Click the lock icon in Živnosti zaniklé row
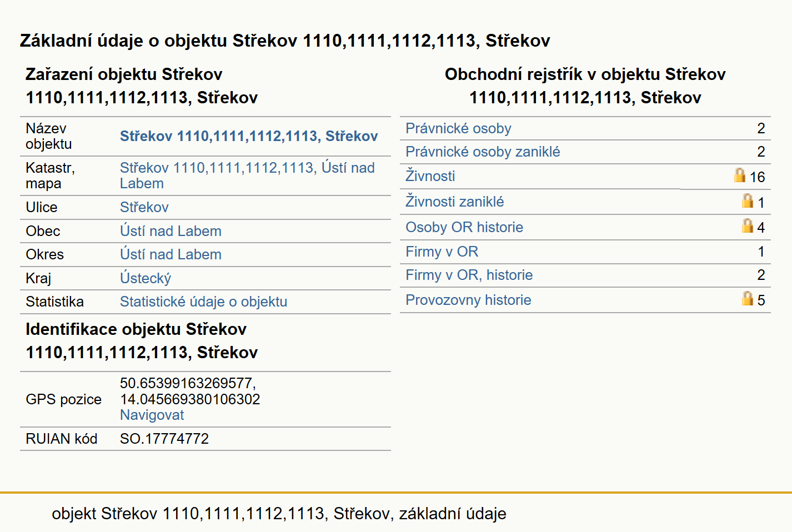792x532 pixels. pyautogui.click(x=748, y=200)
